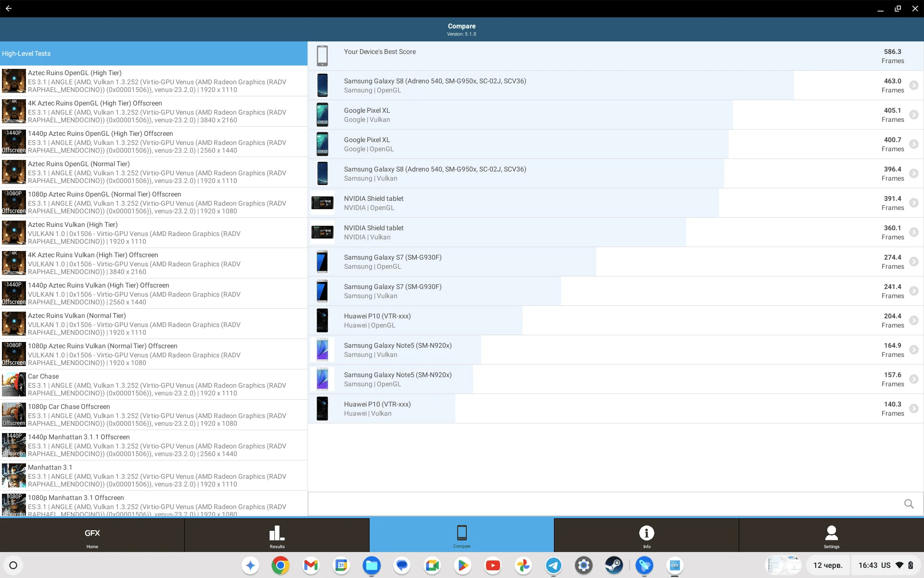This screenshot has width=924, height=578.
Task: Open the ChromeOS launcher circle button
Action: coord(13,565)
